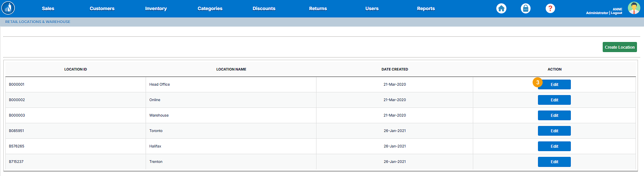Open the Customers menu
Screen dimensions: 644x176
[x=102, y=8]
